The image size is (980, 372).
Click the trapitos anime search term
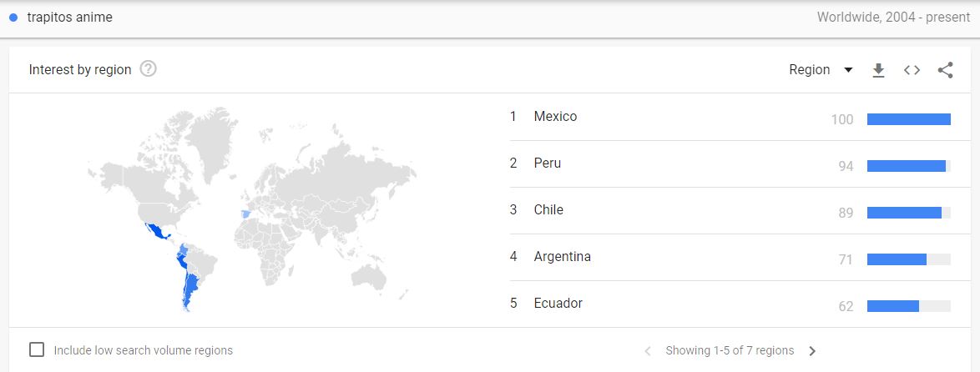(x=69, y=18)
